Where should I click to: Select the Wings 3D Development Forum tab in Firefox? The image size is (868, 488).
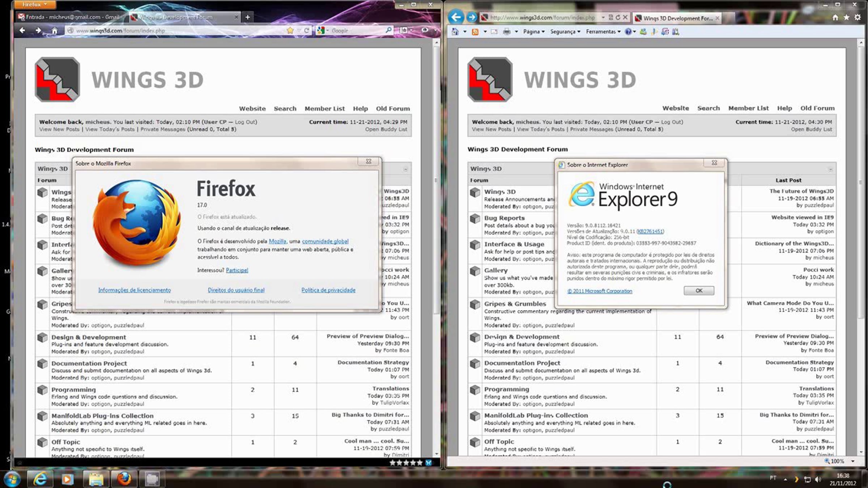(x=184, y=17)
